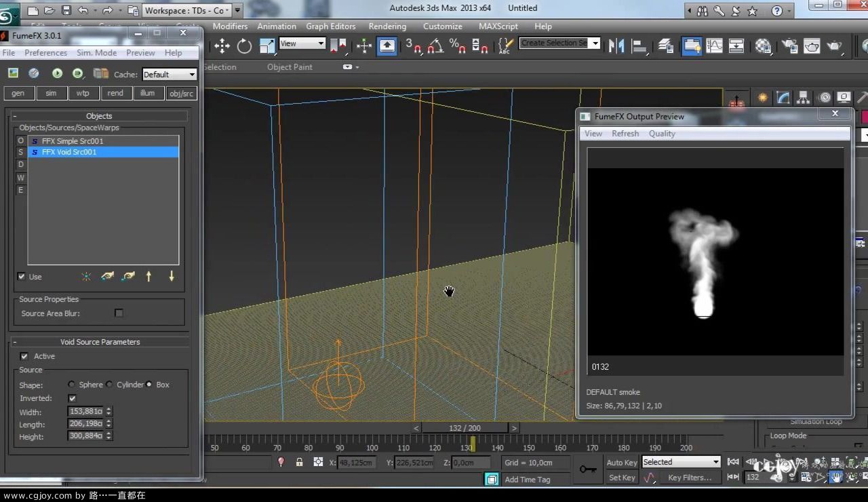
Task: Open the FumeFX output preview window icon
Action: click(x=13, y=73)
